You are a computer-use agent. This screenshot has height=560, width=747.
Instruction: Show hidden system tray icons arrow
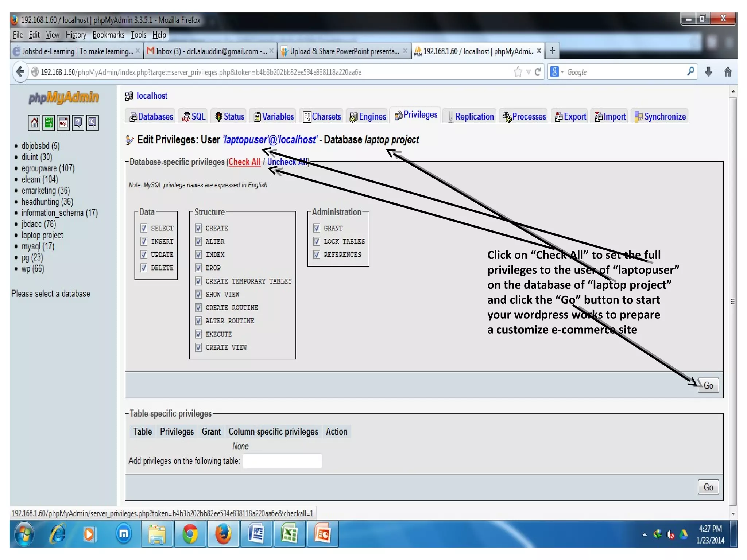point(645,535)
